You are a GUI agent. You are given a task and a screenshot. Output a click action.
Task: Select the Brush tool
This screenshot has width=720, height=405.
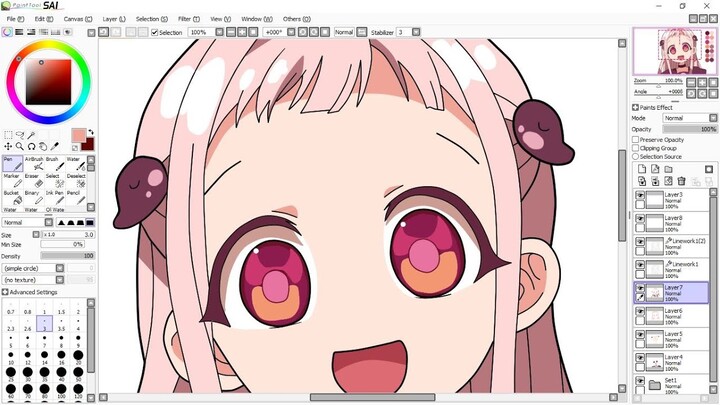point(54,163)
